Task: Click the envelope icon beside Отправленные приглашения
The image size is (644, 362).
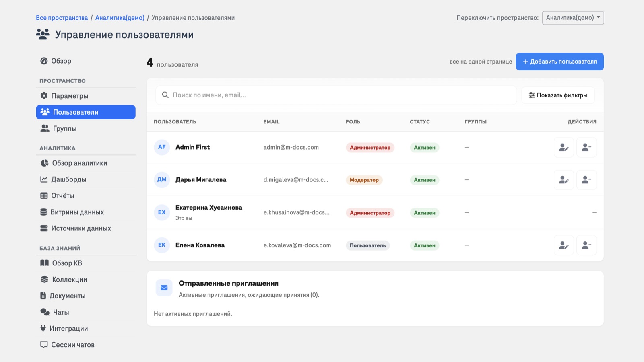Action: pyautogui.click(x=164, y=288)
